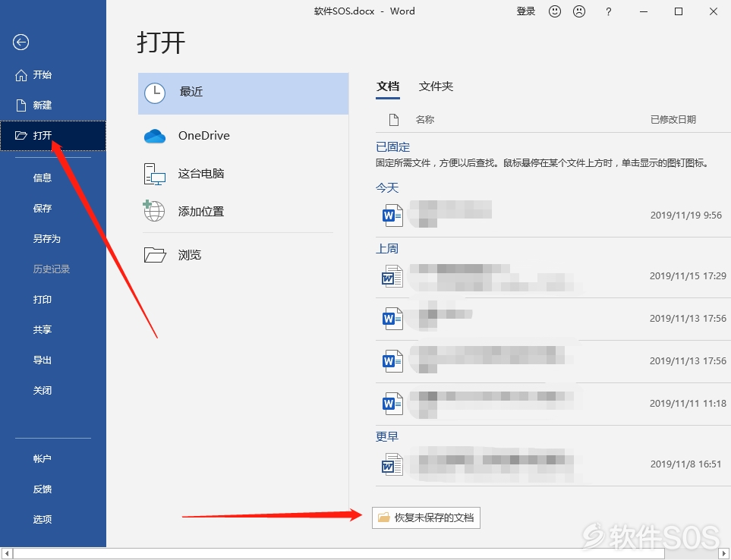Switch to the 文档 tab

tap(388, 87)
